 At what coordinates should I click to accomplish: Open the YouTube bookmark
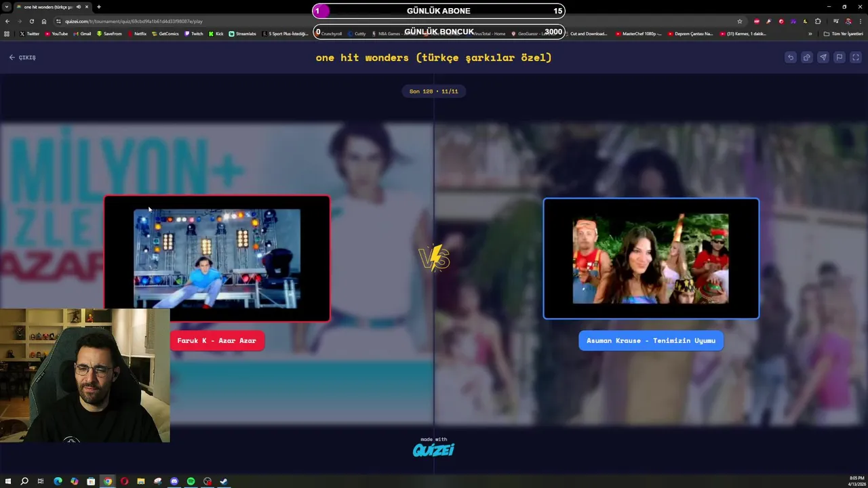coord(56,33)
